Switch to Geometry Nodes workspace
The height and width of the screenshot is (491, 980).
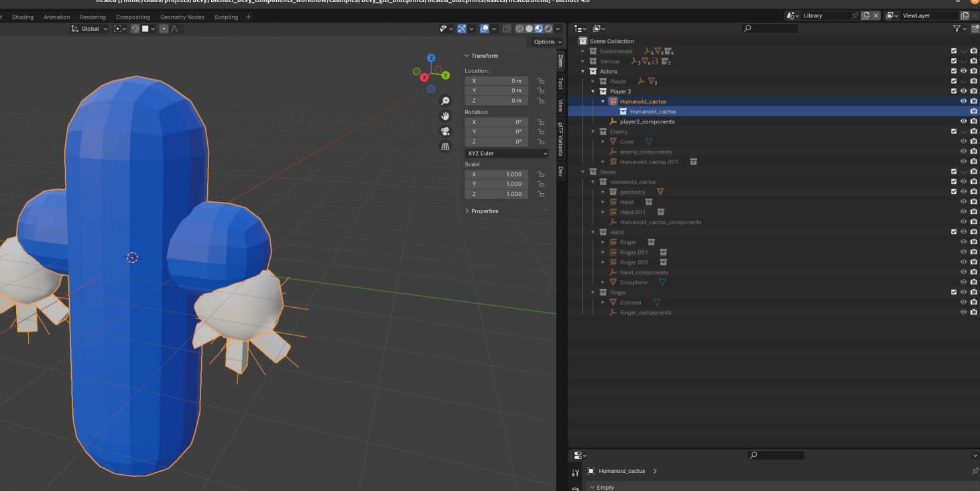click(182, 17)
